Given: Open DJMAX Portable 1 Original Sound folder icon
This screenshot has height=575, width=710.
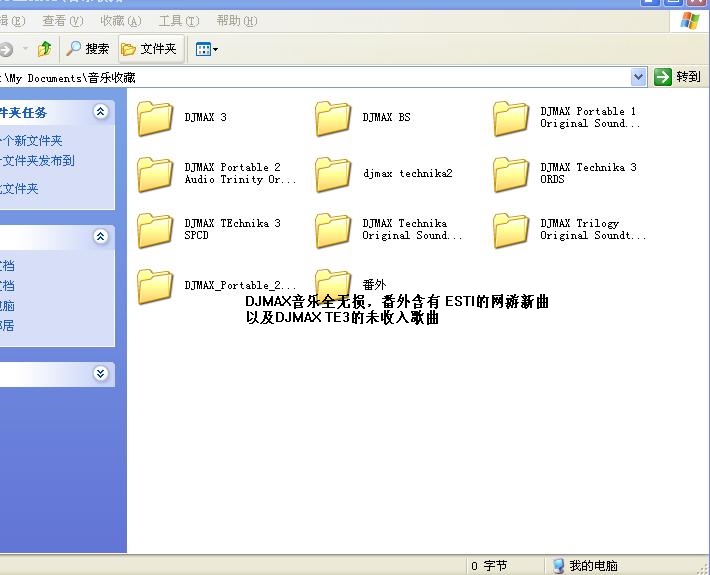Looking at the screenshot, I should pyautogui.click(x=511, y=119).
